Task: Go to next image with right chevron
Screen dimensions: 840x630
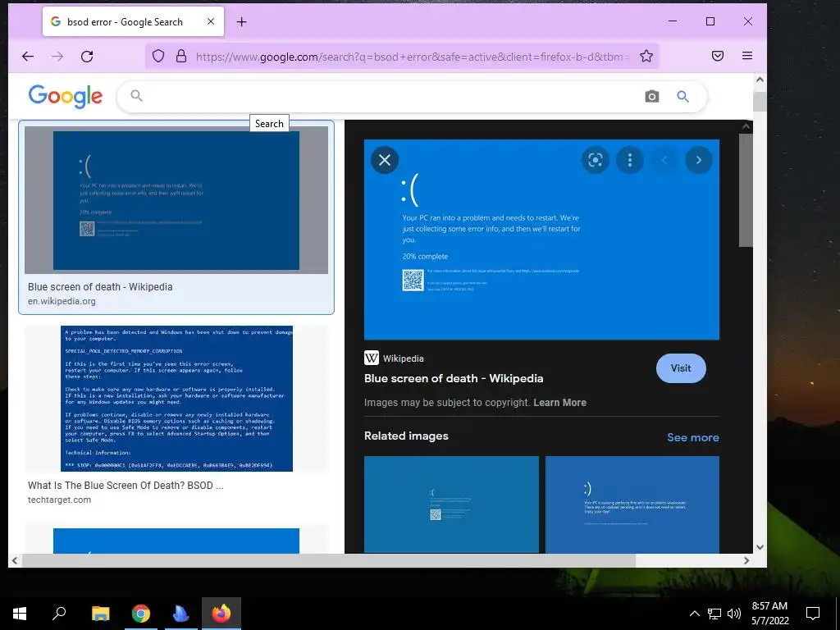Action: coord(699,160)
